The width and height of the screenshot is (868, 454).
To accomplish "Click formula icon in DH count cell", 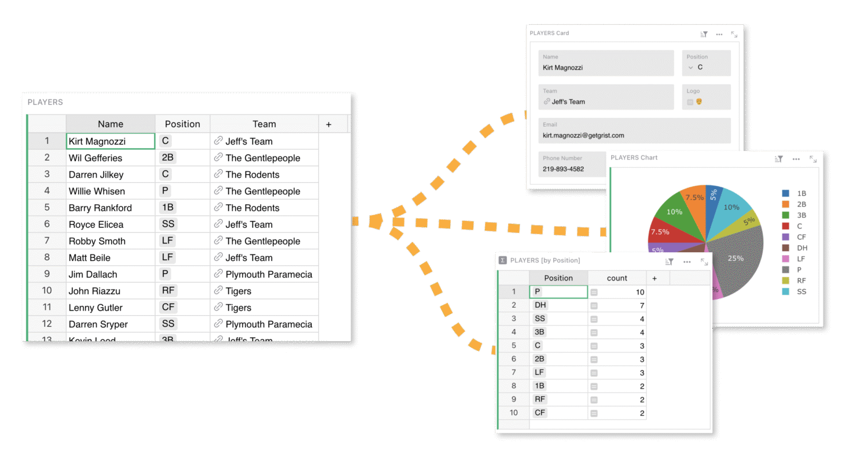I will click(594, 305).
